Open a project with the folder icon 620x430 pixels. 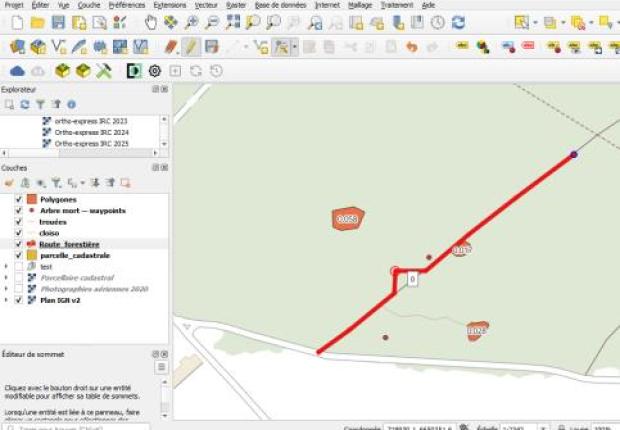click(38, 23)
